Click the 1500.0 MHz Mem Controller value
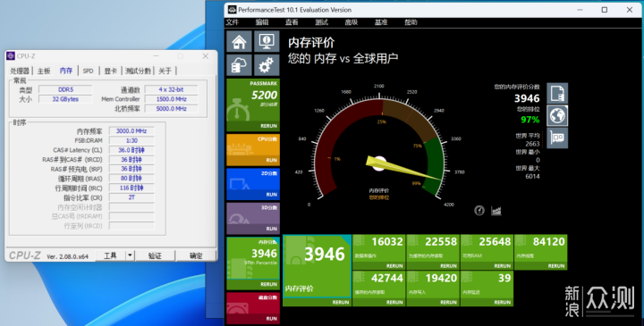The height and width of the screenshot is (326, 644). point(171,99)
